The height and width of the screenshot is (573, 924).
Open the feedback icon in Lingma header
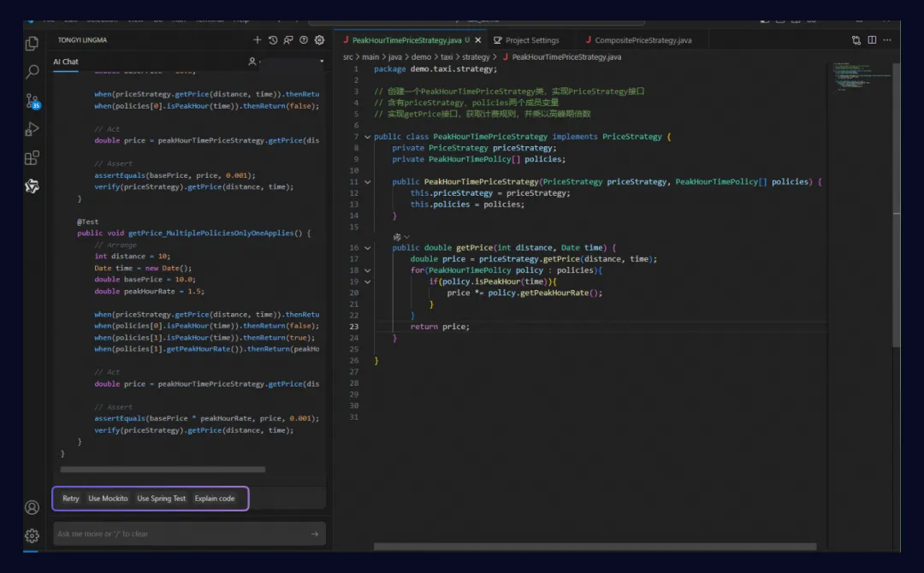pos(288,40)
